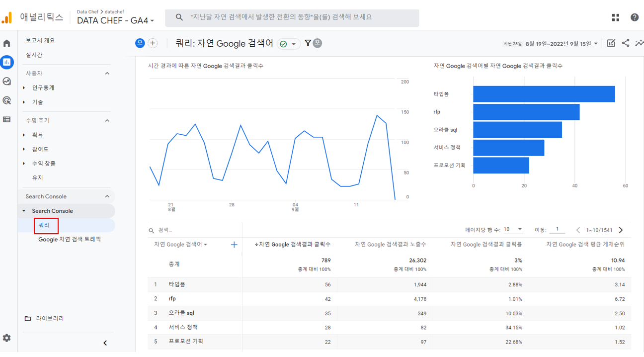Viewport: 644px width, 357px height.
Task: Open 실시간 report
Action: [34, 55]
